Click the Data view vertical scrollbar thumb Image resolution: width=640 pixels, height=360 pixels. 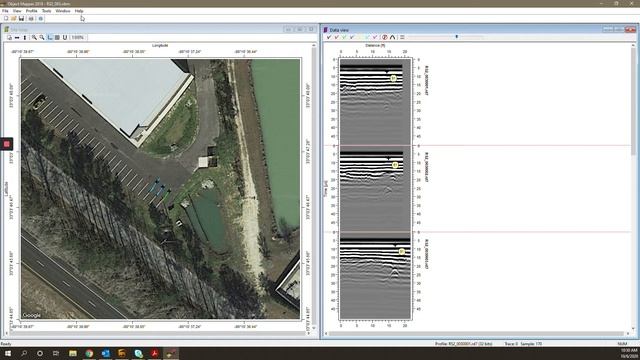(x=633, y=102)
